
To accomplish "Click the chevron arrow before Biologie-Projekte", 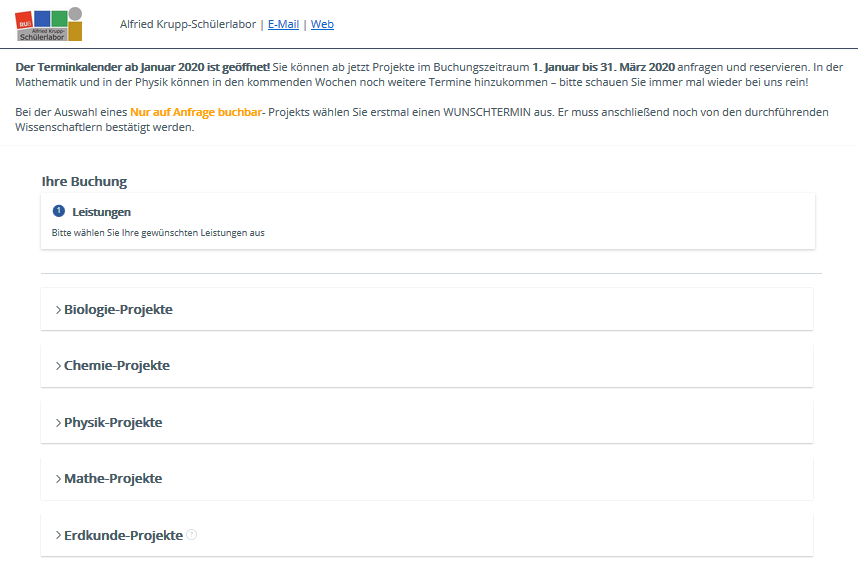I will [58, 310].
